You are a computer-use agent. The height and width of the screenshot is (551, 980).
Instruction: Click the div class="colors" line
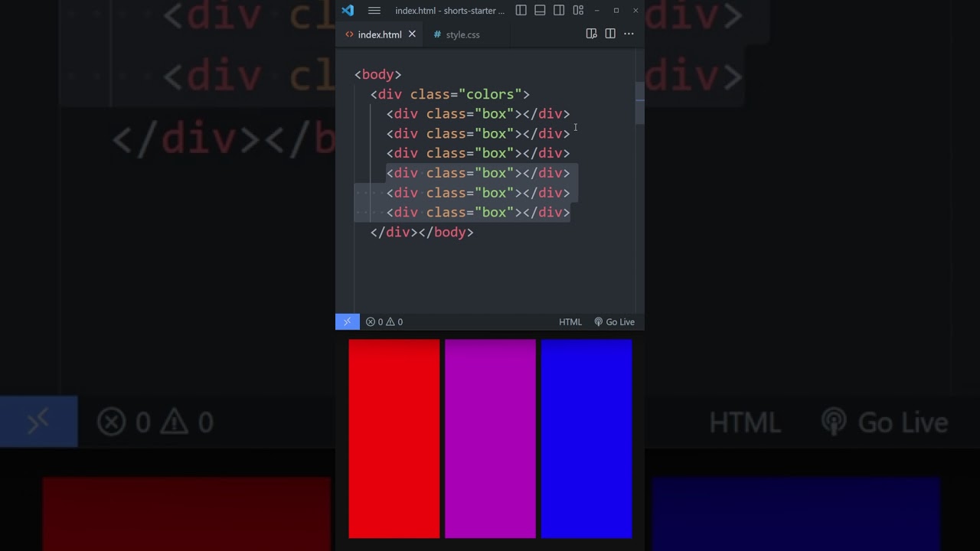click(450, 94)
